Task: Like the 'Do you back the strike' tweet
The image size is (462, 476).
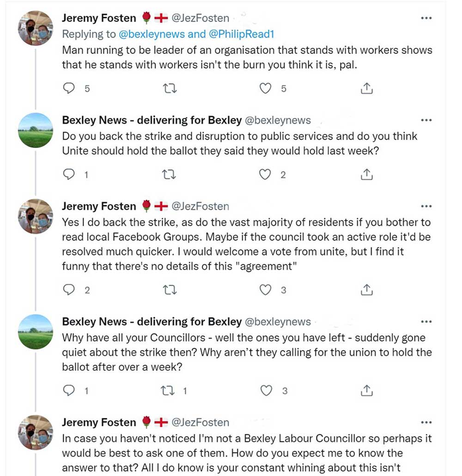Action: [x=265, y=174]
